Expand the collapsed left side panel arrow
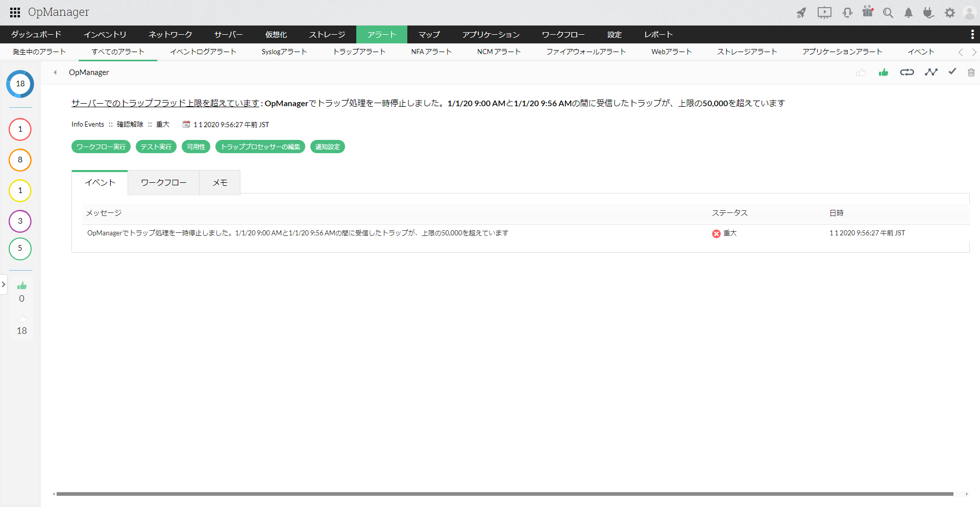 click(4, 284)
